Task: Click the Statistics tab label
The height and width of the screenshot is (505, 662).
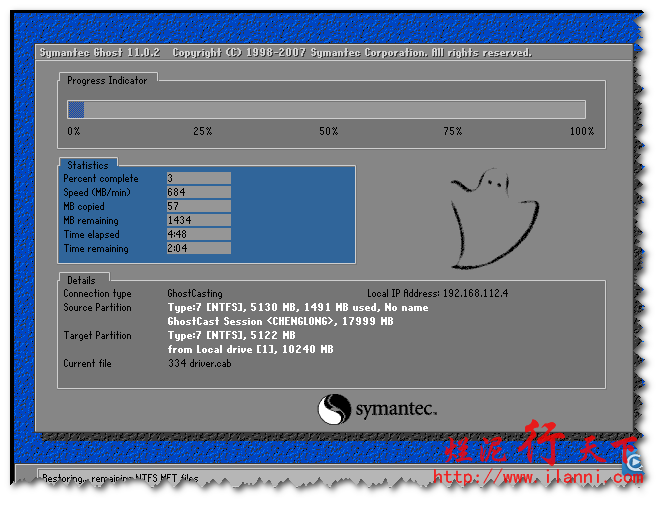Action: 88,165
